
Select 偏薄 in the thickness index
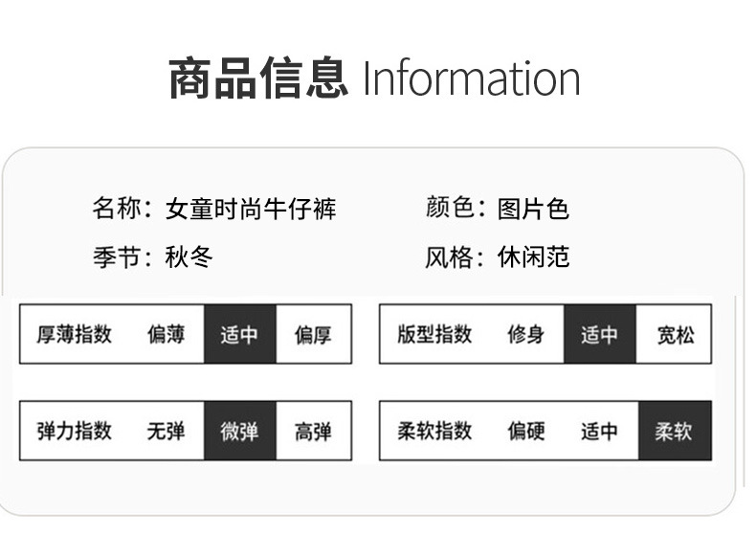click(x=166, y=335)
